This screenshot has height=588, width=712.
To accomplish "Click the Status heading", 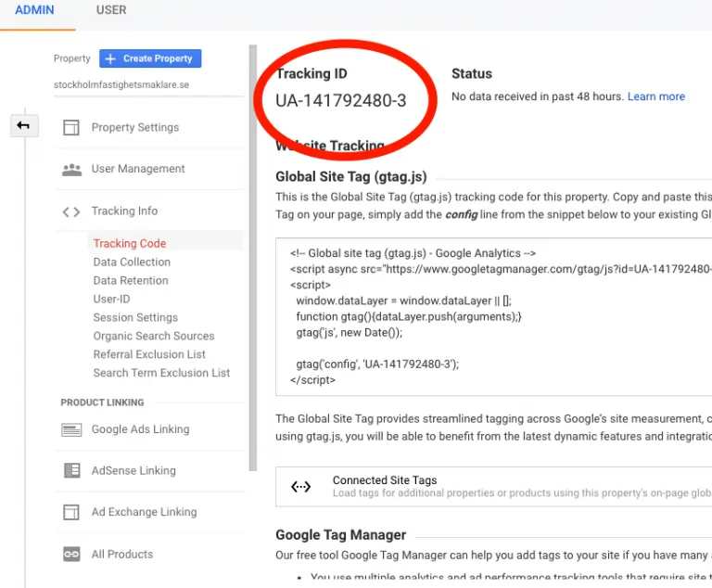I will coord(472,73).
